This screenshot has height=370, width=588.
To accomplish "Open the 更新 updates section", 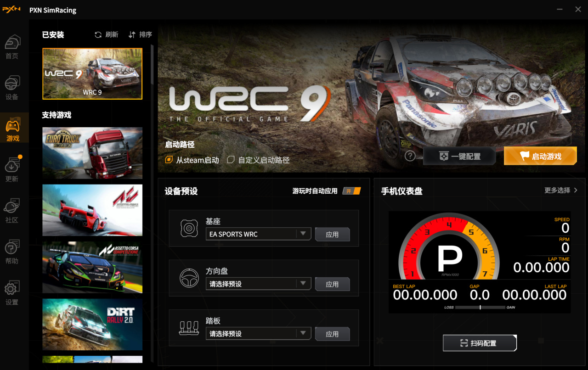I will 12,170.
